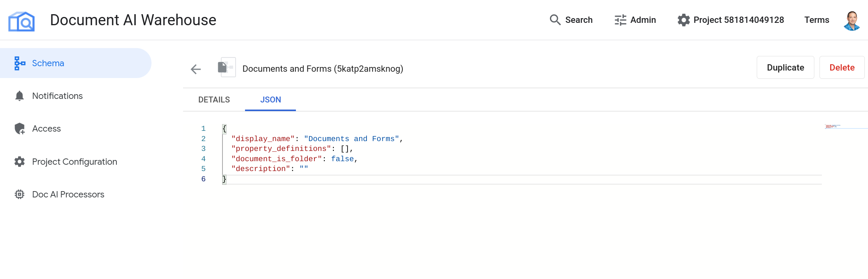
Task: Go back using the left arrow
Action: pyautogui.click(x=196, y=69)
